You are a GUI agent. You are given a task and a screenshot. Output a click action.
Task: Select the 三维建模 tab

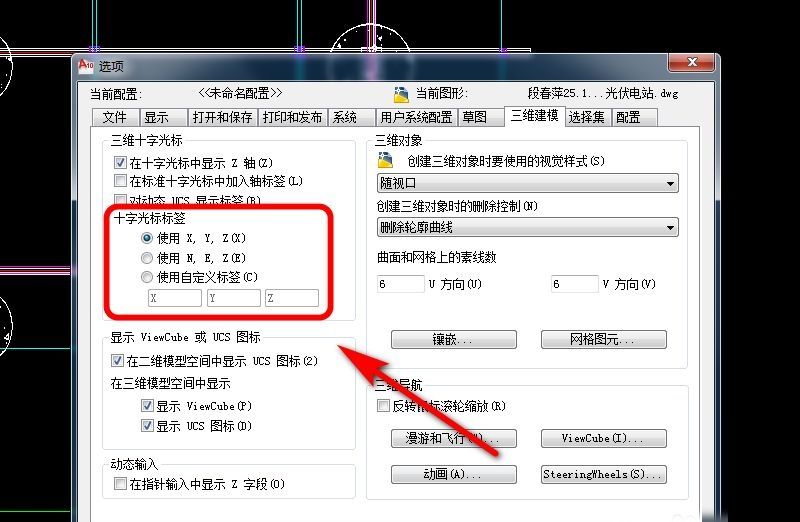(534, 116)
